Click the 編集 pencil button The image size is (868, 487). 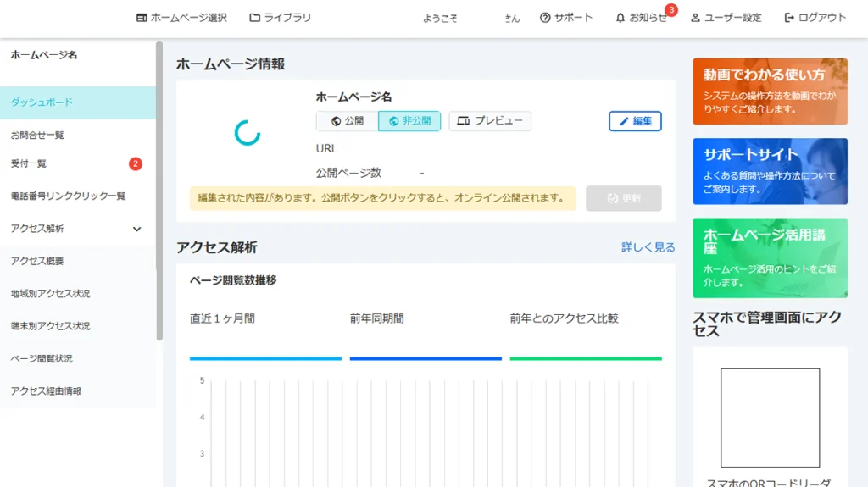(x=635, y=121)
